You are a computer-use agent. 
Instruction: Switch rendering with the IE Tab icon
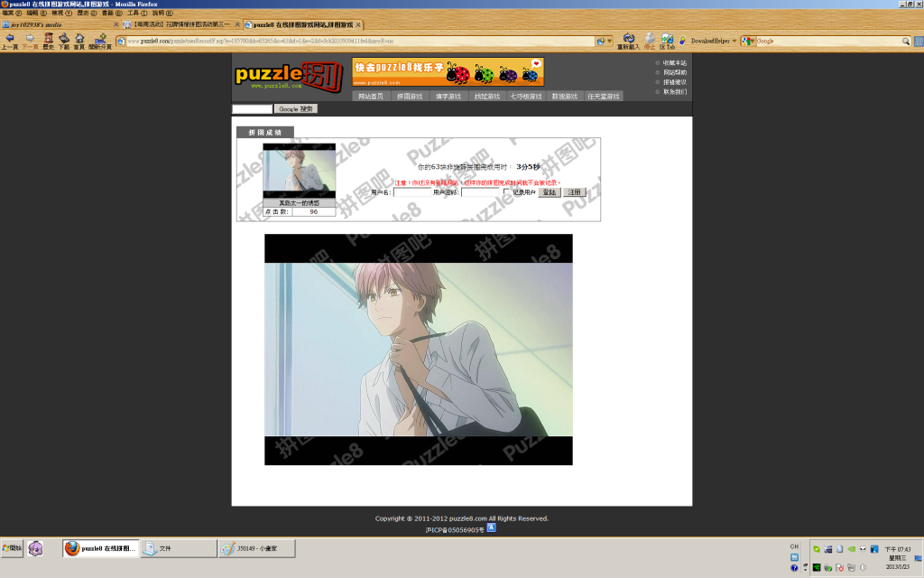tap(667, 40)
